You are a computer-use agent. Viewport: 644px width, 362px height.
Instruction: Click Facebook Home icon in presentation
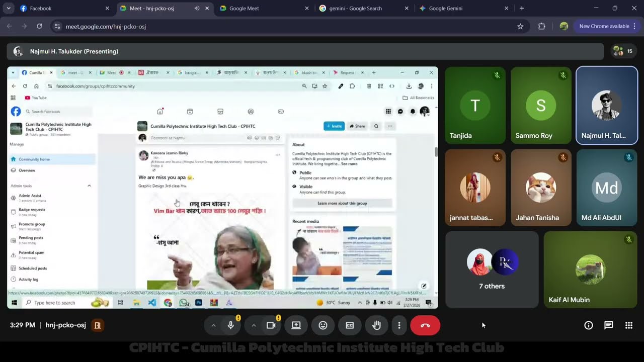pyautogui.click(x=160, y=112)
